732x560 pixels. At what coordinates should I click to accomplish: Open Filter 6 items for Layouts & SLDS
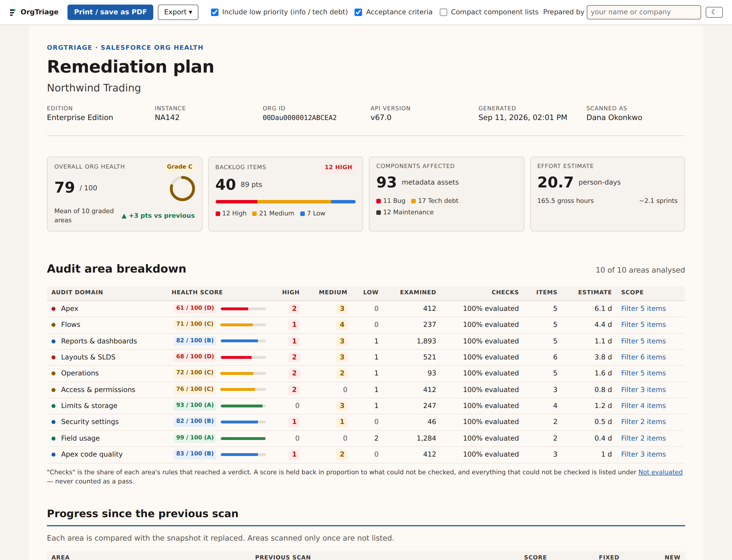click(643, 357)
